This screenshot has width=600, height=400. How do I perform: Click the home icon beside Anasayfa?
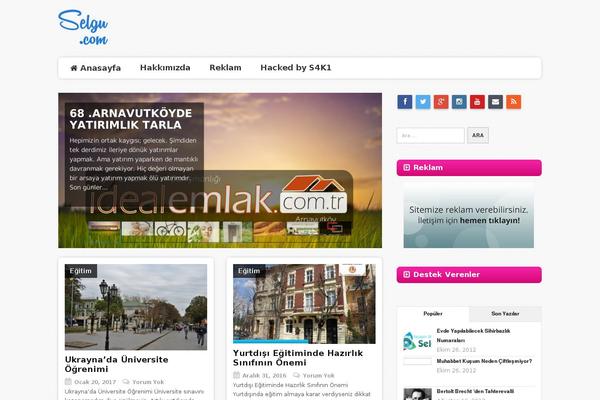coord(74,68)
